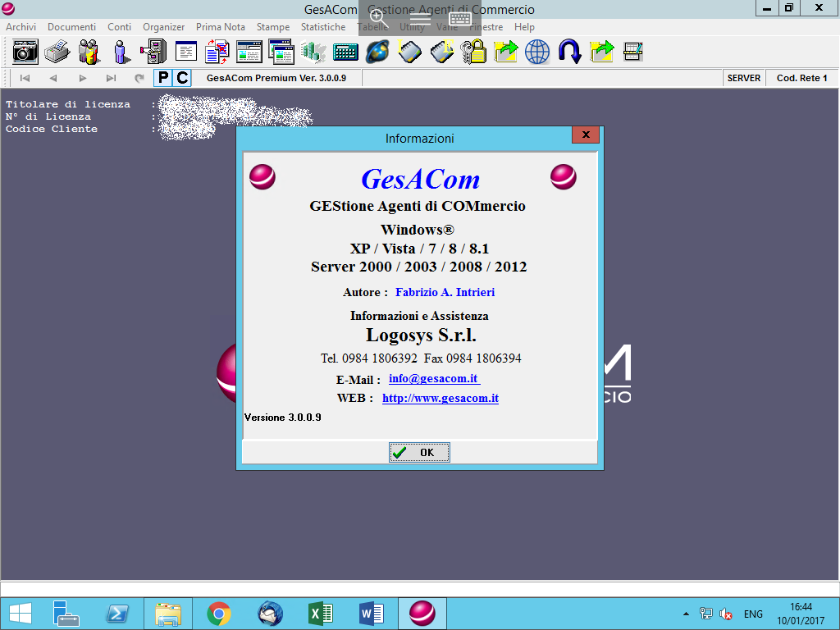Click the single picture window icon
The image size is (840, 630).
point(249,52)
